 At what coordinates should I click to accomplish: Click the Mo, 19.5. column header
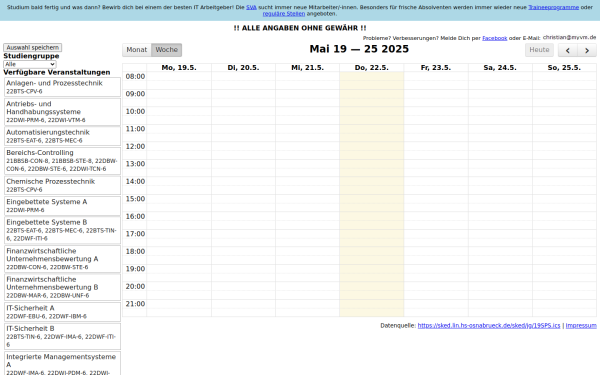(179, 68)
